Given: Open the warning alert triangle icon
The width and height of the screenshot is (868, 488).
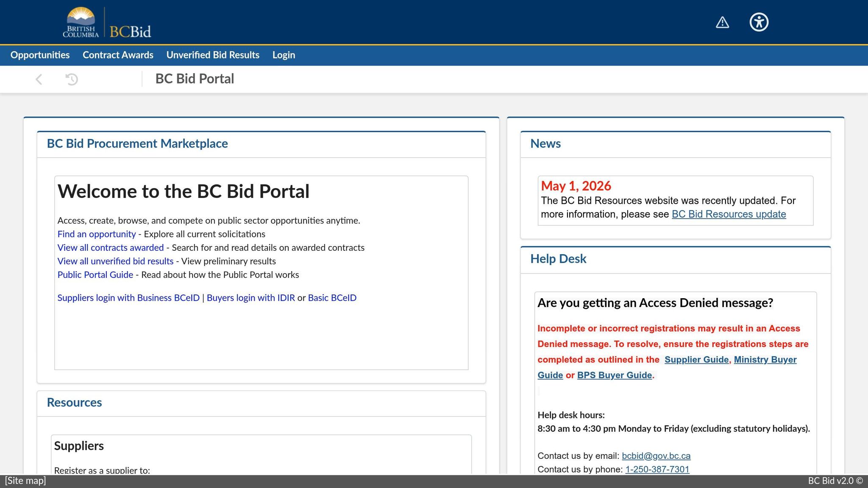Looking at the screenshot, I should (722, 22).
